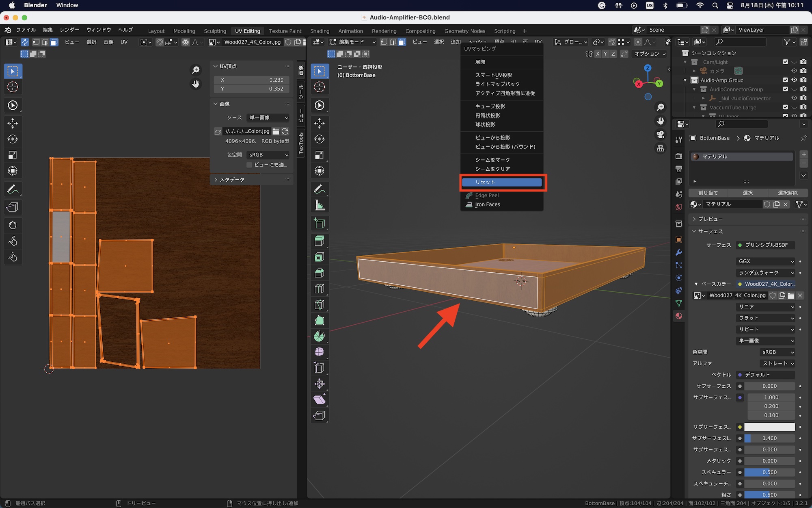
Task: Select the Rip Region tool in UV editor
Action: tap(13, 207)
